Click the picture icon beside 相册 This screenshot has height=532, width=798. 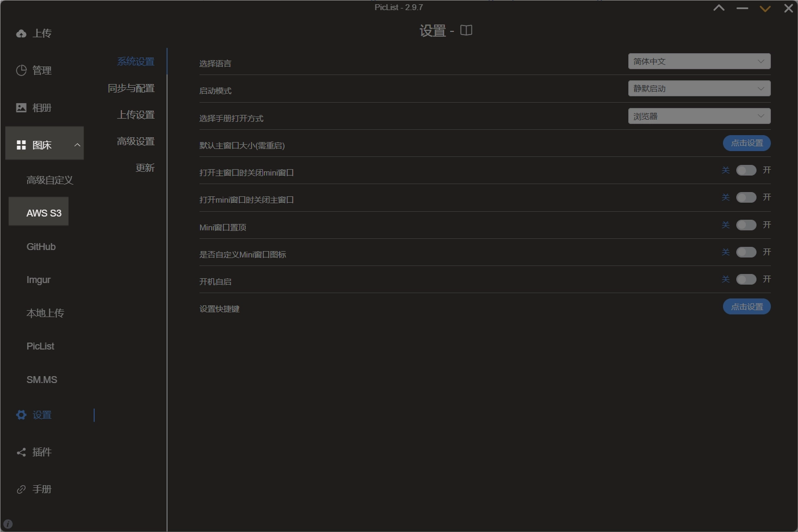tap(21, 107)
